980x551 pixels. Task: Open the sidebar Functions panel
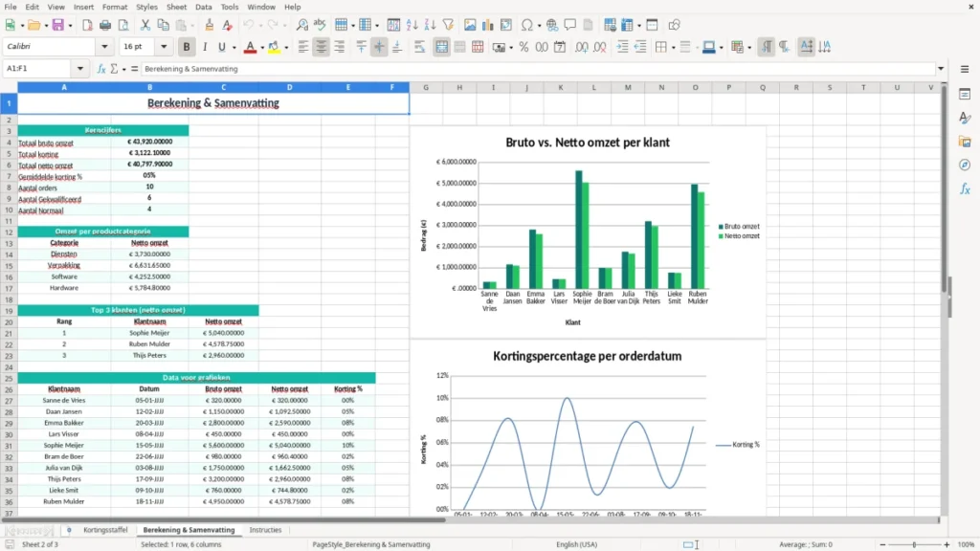(965, 188)
